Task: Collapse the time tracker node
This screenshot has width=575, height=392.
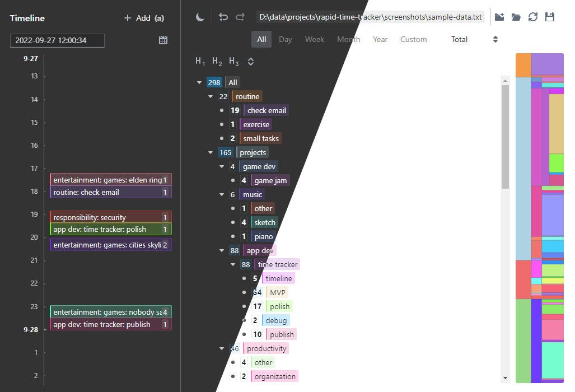Action: 233,264
